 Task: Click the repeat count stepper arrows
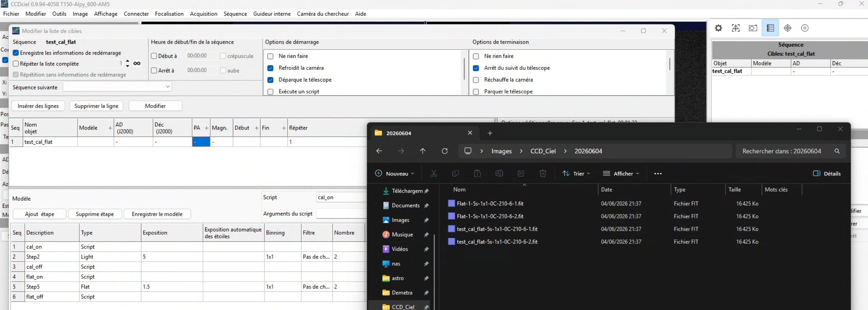(x=128, y=63)
